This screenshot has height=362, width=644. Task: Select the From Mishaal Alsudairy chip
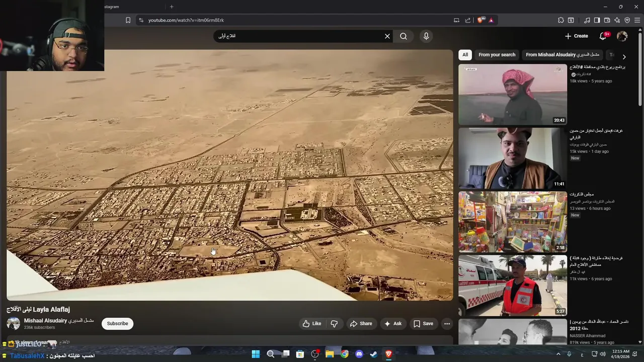coord(562,55)
